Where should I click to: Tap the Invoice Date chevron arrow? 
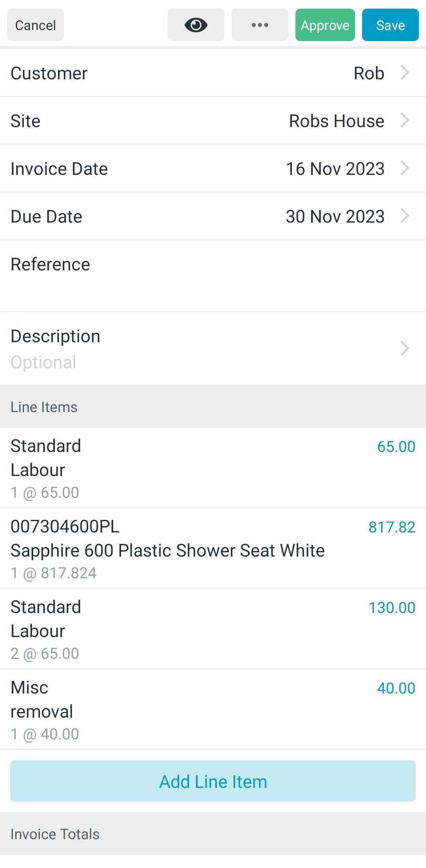[405, 168]
